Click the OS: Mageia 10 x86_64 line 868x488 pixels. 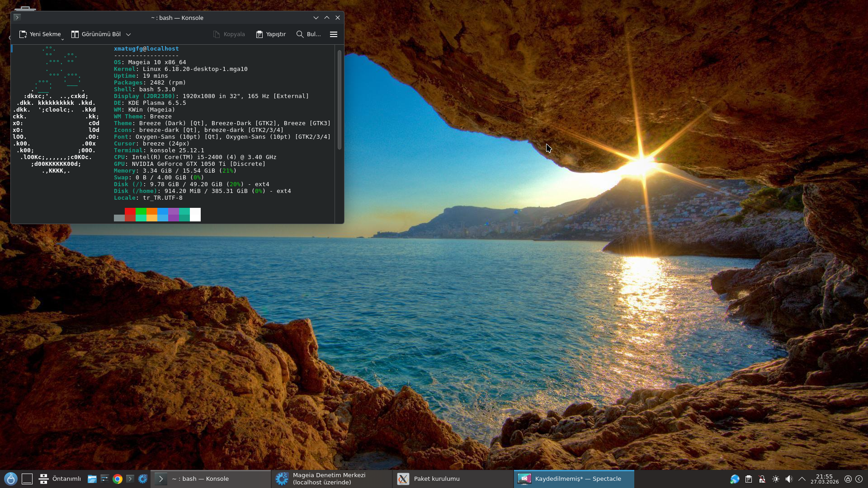click(150, 62)
